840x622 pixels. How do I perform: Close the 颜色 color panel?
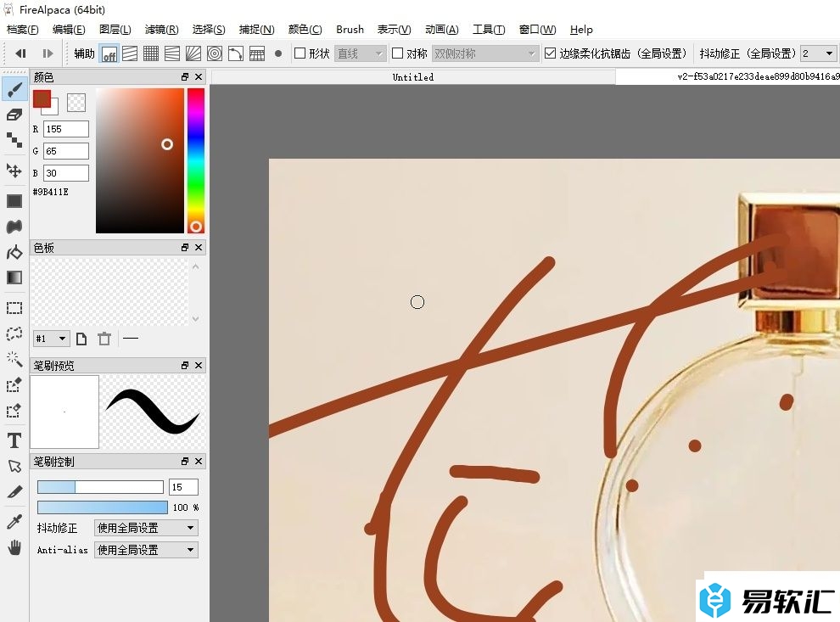click(x=199, y=77)
